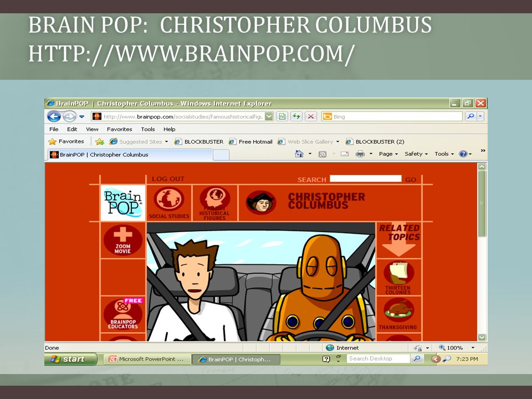
Task: Click the magnifier search button beside Bing
Action: [x=470, y=116]
